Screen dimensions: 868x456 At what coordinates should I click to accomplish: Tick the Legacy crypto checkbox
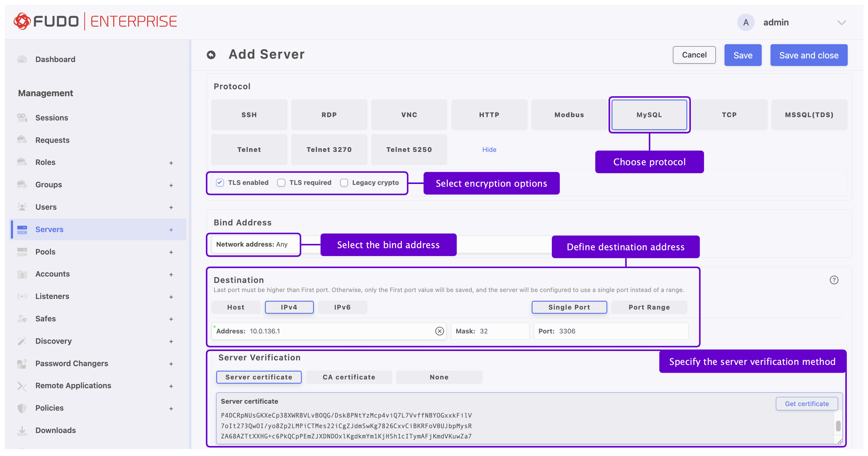coord(344,182)
